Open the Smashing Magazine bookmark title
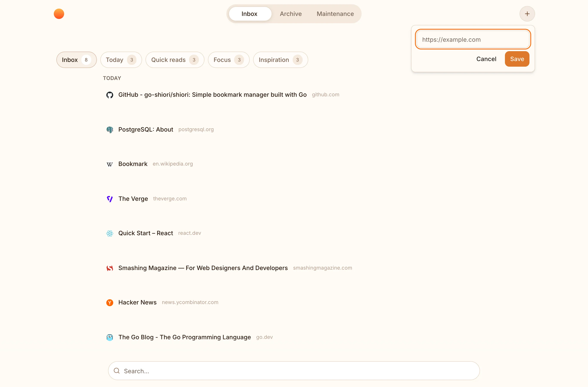This screenshot has height=387, width=588. (203, 268)
